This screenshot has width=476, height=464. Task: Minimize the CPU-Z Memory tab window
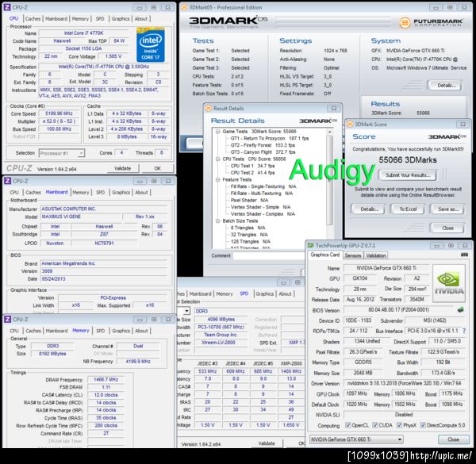pyautogui.click(x=140, y=319)
